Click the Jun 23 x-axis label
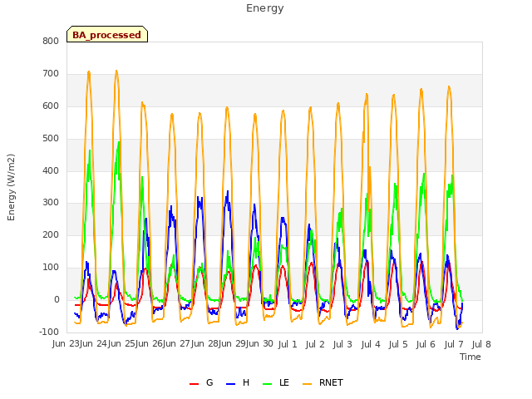The height and width of the screenshot is (399, 532). pyautogui.click(x=66, y=344)
